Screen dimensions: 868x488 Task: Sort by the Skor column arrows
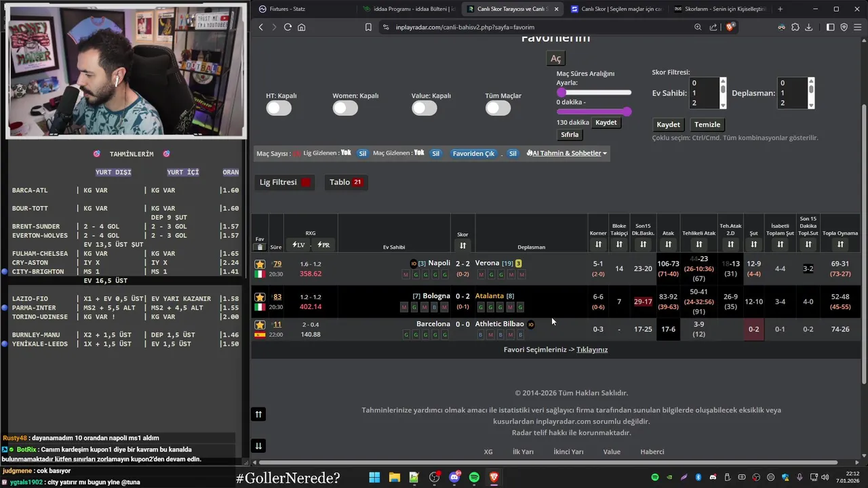[462, 245]
